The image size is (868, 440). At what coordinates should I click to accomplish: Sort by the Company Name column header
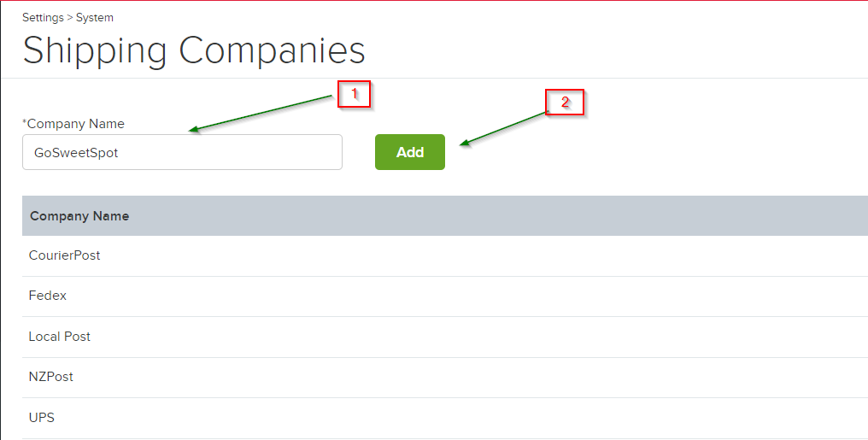79,216
